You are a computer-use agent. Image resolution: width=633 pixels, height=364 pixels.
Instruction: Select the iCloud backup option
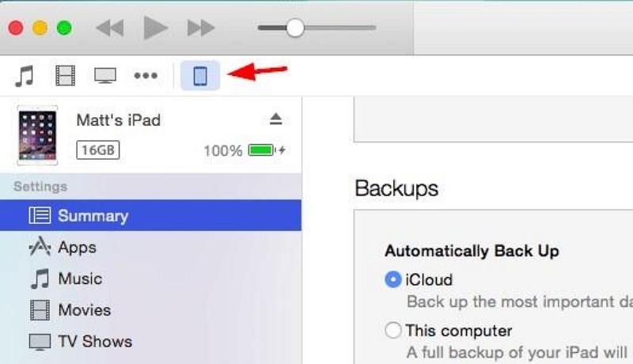pyautogui.click(x=392, y=279)
